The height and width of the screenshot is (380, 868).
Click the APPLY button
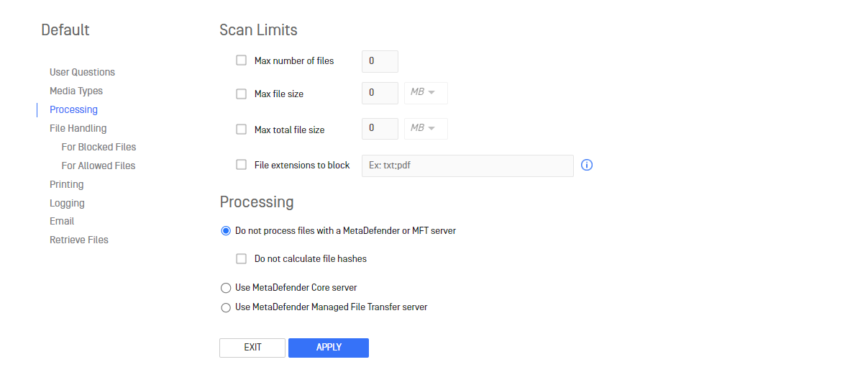[x=329, y=348]
